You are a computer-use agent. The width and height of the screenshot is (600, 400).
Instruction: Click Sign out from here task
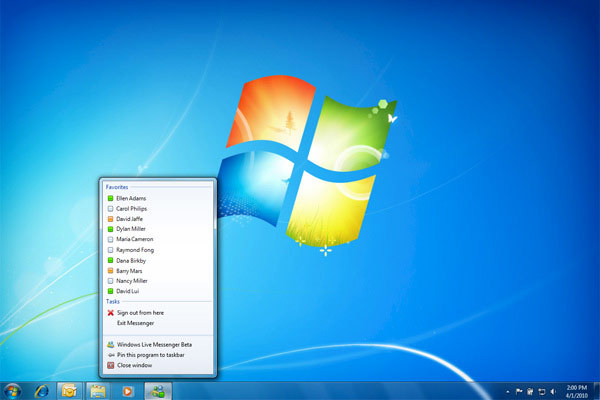click(139, 312)
